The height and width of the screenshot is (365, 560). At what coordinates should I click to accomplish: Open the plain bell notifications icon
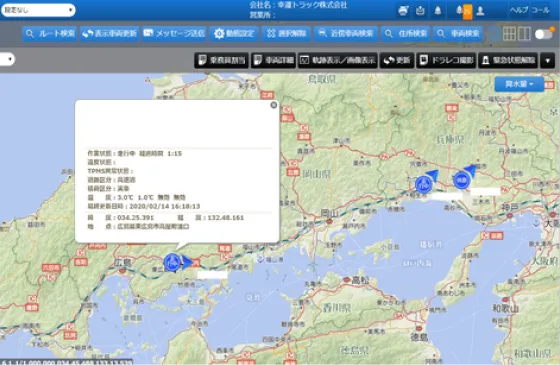pyautogui.click(x=438, y=10)
